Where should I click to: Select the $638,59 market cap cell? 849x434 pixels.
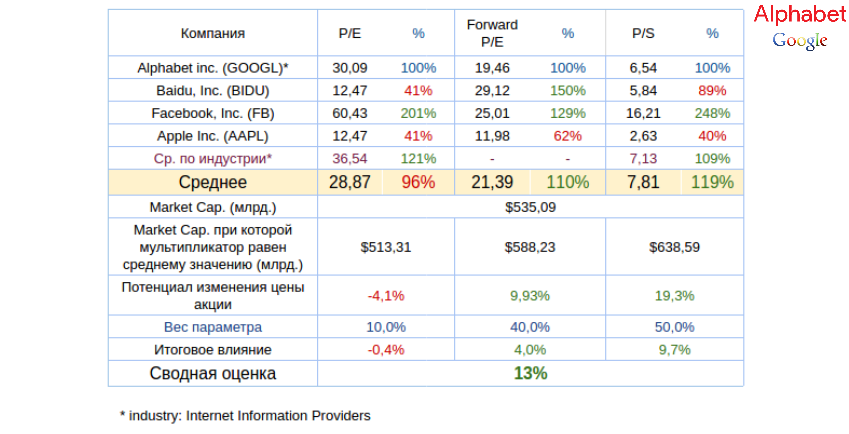pos(674,247)
